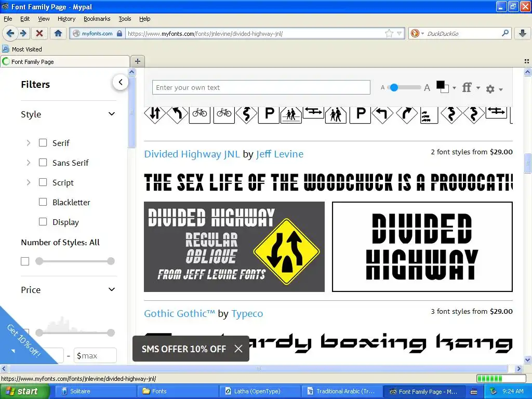Image resolution: width=532 pixels, height=399 pixels.
Task: Open the ligatures ff options dropdown
Action: (471, 87)
